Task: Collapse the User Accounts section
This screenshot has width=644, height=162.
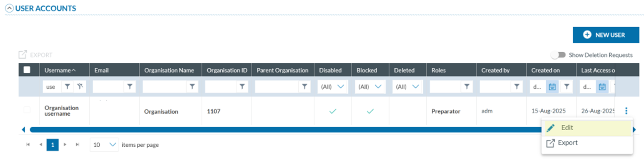Action: pos(9,8)
